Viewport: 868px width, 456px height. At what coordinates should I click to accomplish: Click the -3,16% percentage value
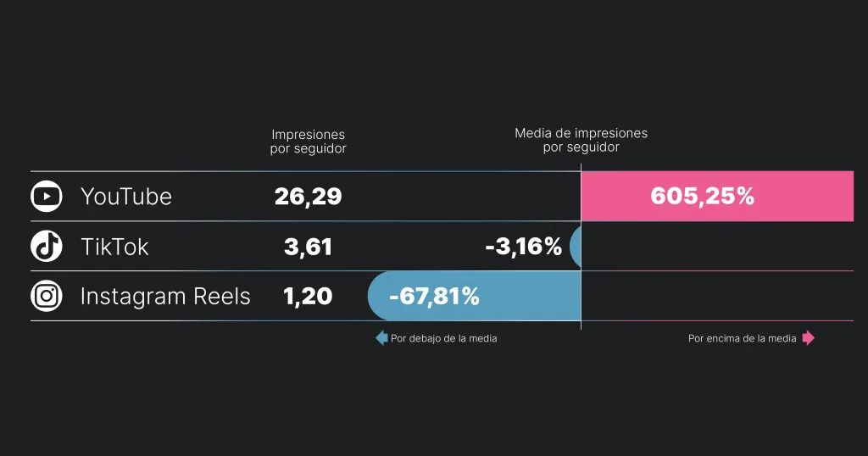(x=524, y=247)
